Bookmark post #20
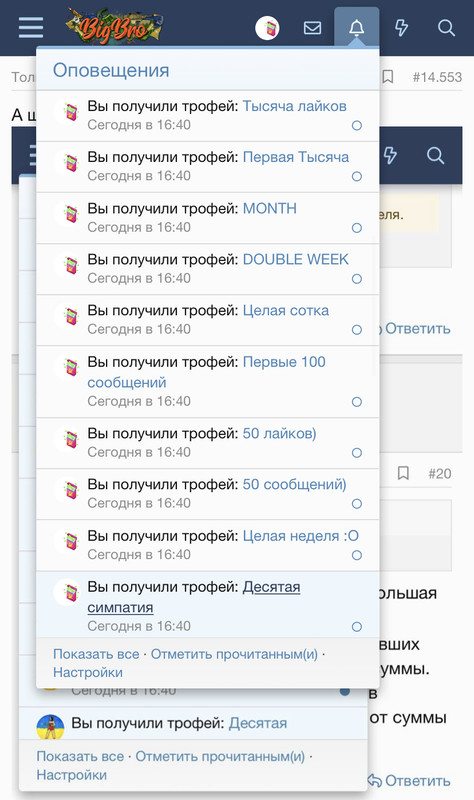The image size is (474, 800). 403,473
